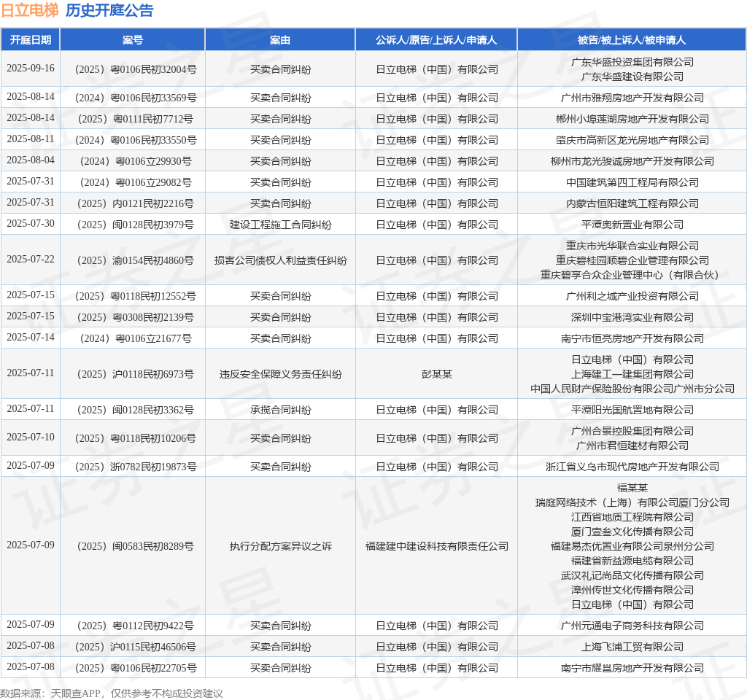The image size is (747, 700).
Task: Click case number (2025)内0121民初2216号
Action: tap(135, 204)
